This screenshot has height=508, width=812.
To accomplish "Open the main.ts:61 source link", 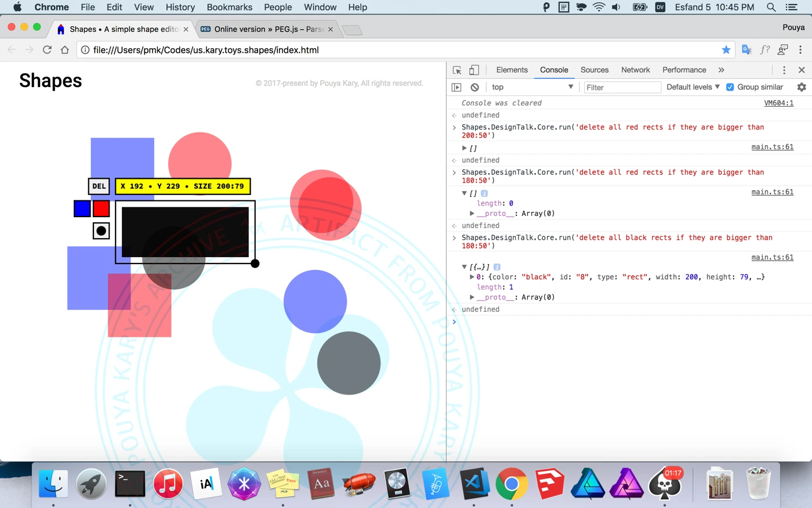I will [772, 257].
